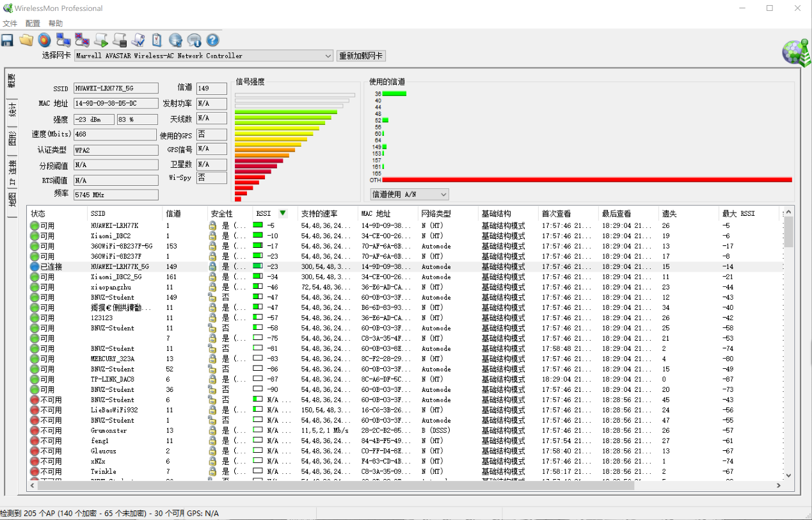Image resolution: width=812 pixels, height=520 pixels.
Task: Click the disconnect network icon with red X
Action: coord(82,40)
